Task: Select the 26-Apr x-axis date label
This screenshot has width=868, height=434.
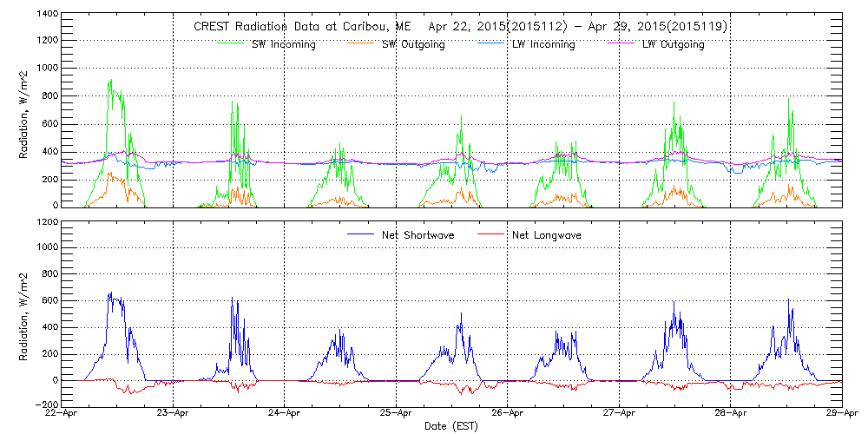Action: (x=508, y=414)
